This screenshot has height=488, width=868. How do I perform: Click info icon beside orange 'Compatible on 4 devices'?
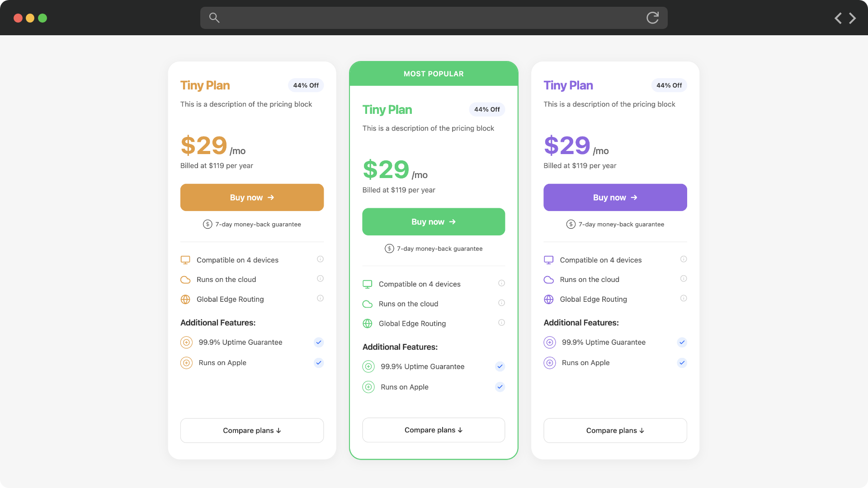[320, 259]
